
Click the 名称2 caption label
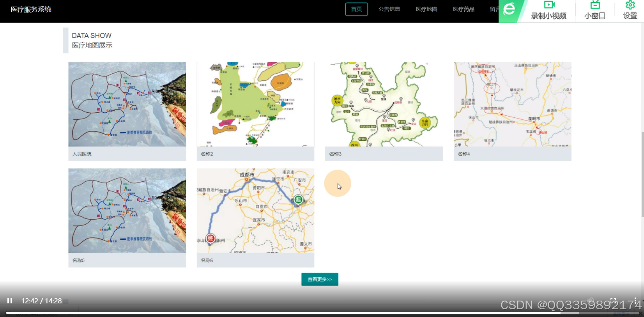(x=207, y=154)
